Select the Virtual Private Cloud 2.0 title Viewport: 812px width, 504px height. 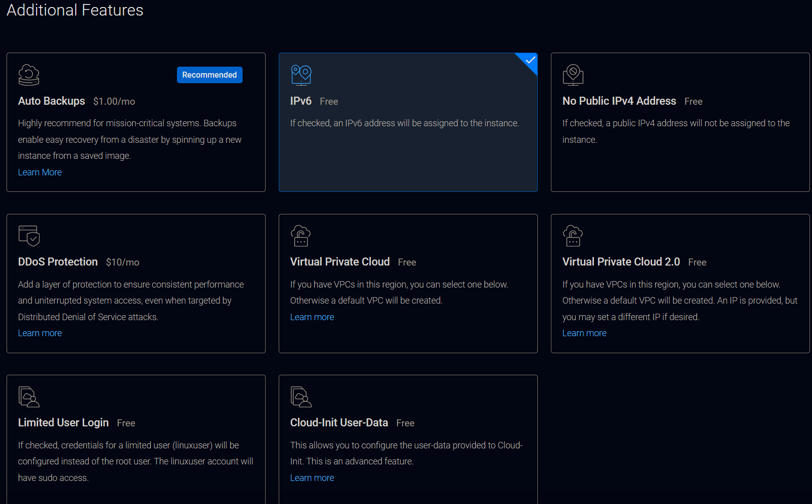click(x=621, y=262)
